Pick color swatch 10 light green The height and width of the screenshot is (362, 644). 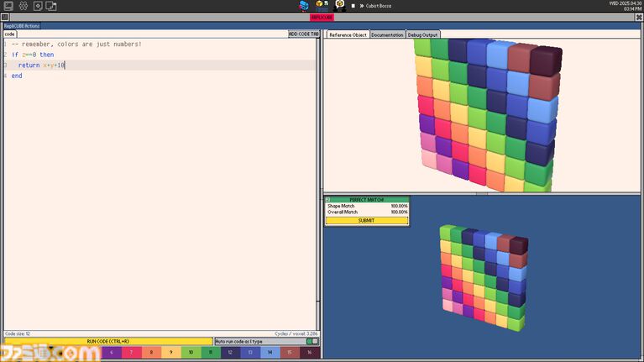pyautogui.click(x=191, y=353)
